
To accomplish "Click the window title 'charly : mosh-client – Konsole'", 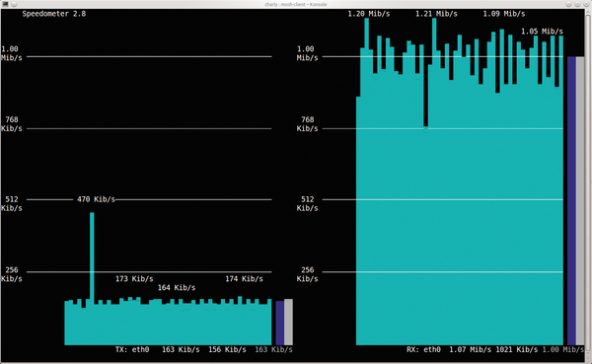I will (296, 4).
